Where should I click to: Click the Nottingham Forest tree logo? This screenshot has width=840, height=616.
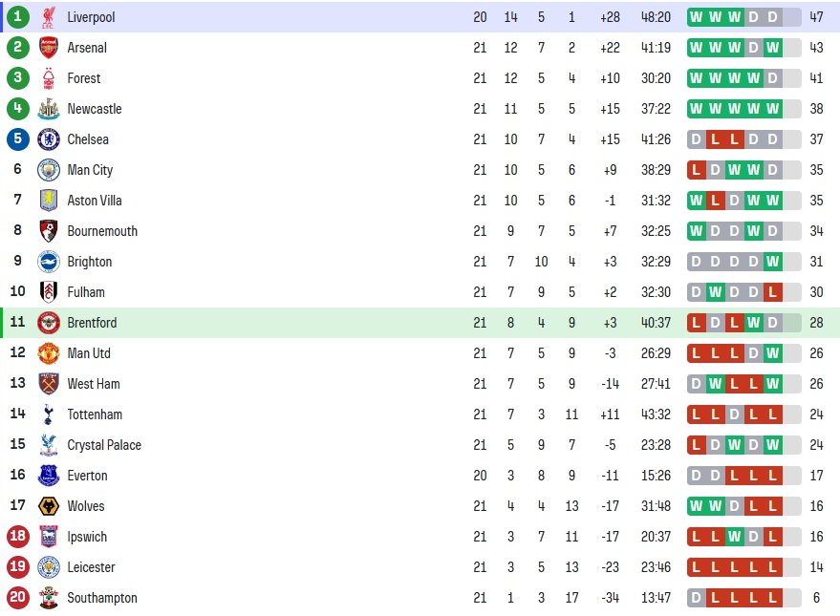click(48, 78)
